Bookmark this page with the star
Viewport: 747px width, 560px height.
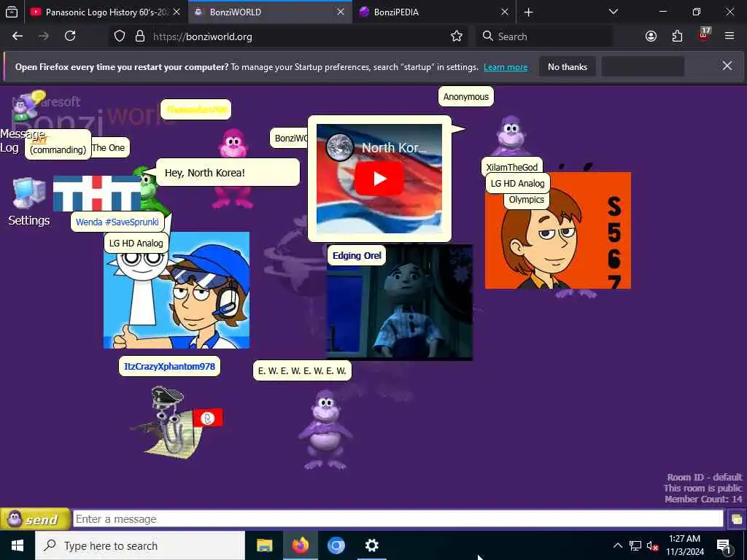(457, 36)
